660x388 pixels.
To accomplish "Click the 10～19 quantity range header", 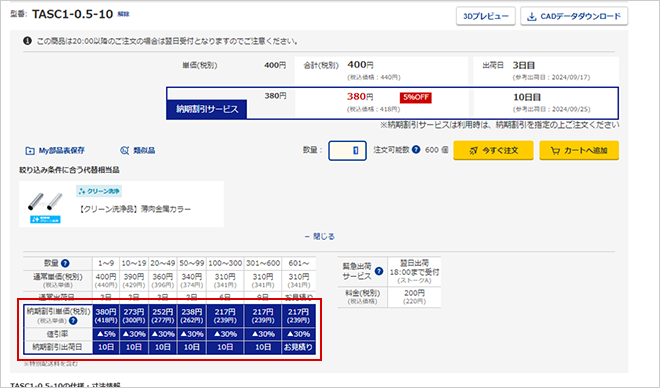I will (134, 263).
